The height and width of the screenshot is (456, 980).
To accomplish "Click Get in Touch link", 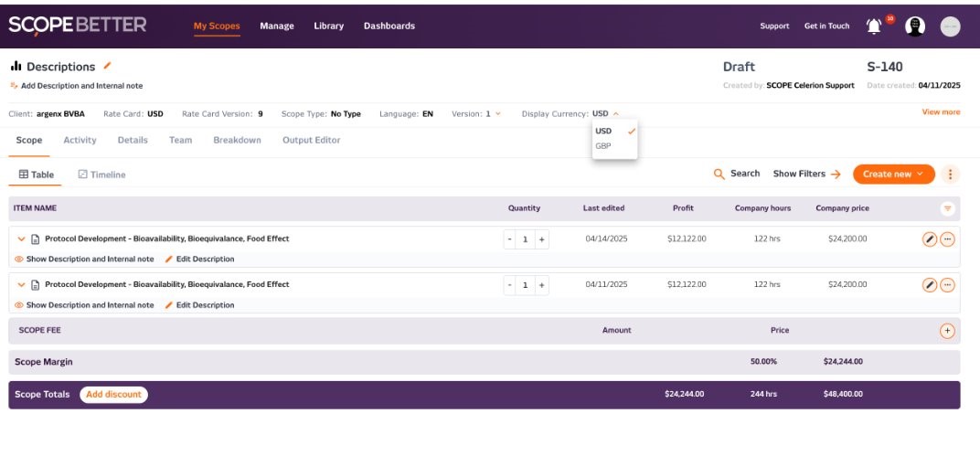I will pos(826,27).
